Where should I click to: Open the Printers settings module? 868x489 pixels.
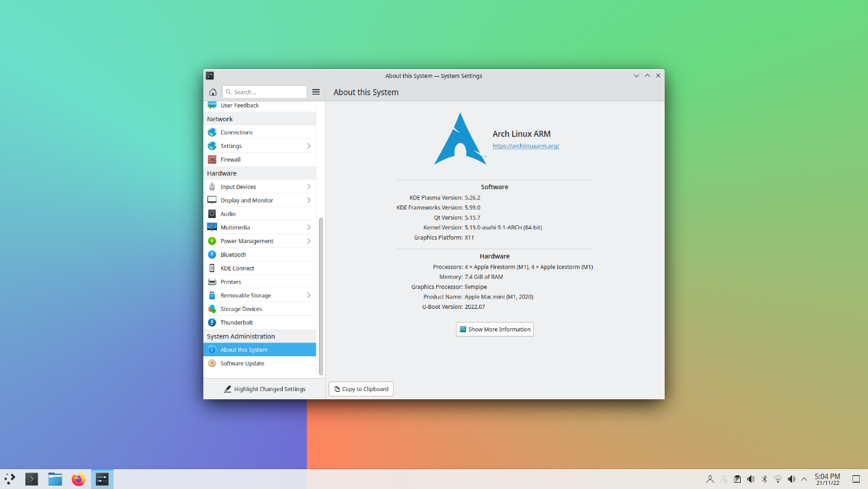(260, 282)
